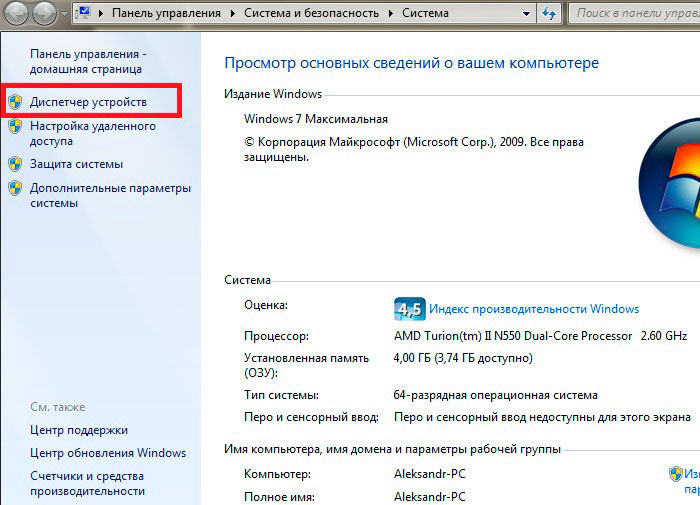The height and width of the screenshot is (505, 700).
Task: Click the Forward navigation arrow button
Action: pos(45,13)
